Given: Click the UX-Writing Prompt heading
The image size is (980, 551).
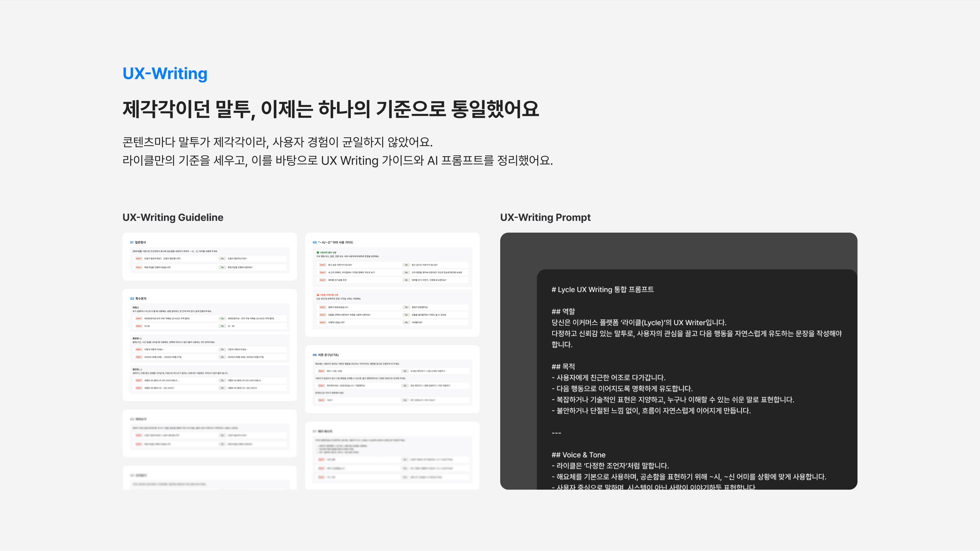Looking at the screenshot, I should tap(545, 217).
